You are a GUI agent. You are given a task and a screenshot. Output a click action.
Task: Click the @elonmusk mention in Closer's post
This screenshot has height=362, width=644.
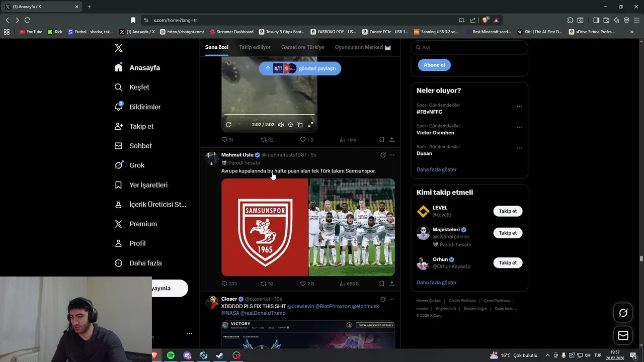click(x=365, y=306)
